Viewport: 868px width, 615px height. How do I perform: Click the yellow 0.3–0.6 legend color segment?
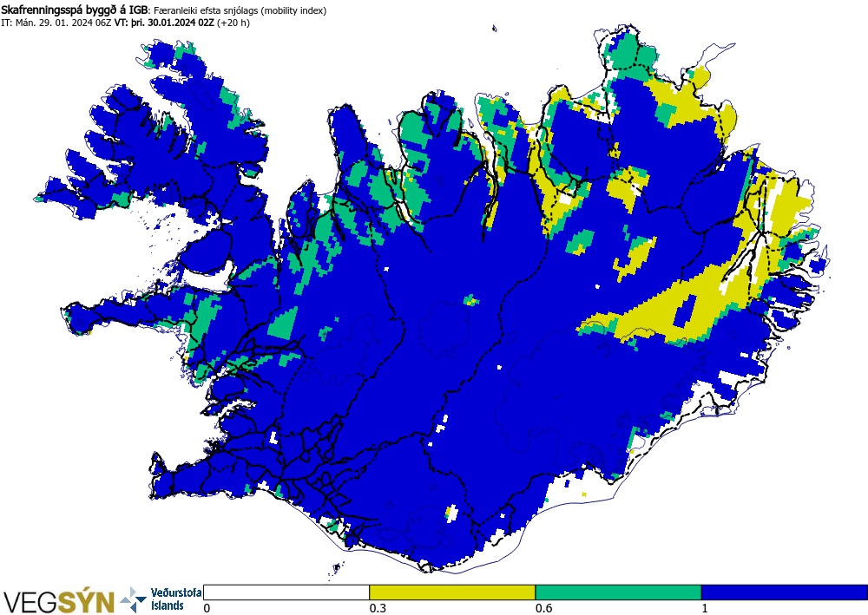[x=452, y=592]
